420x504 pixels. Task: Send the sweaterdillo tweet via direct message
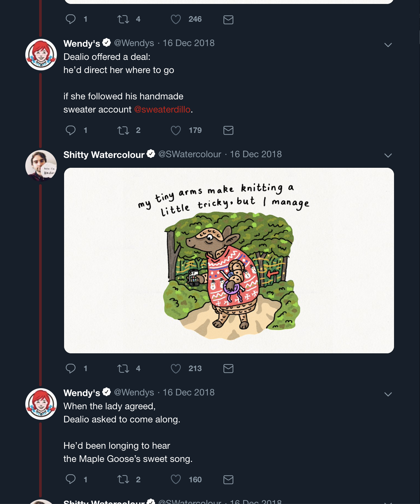tap(228, 130)
